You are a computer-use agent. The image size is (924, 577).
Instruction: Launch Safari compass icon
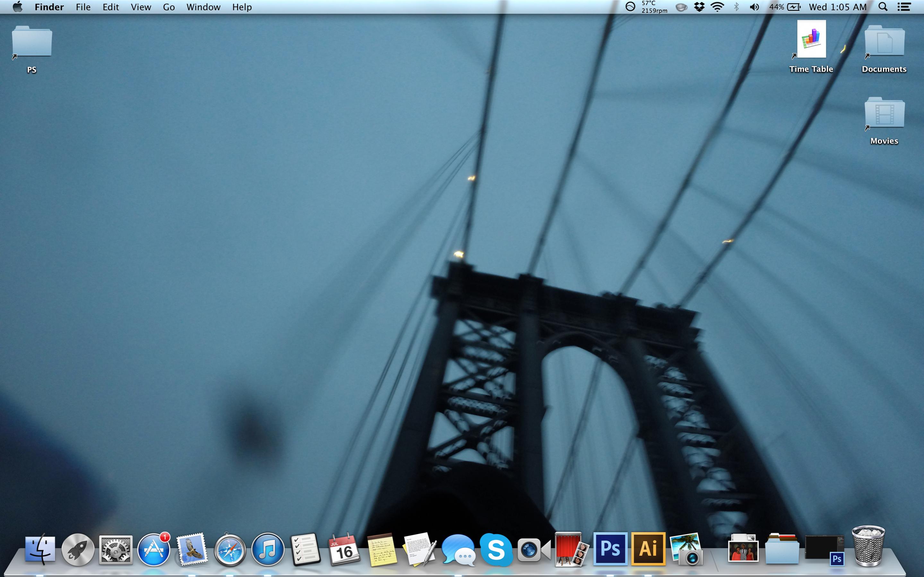coord(230,549)
